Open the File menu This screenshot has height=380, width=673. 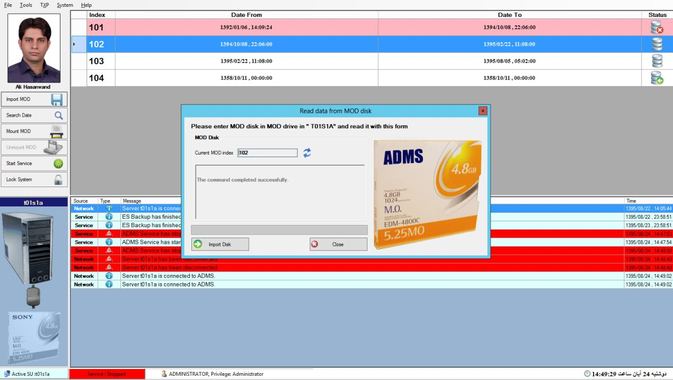(x=8, y=5)
